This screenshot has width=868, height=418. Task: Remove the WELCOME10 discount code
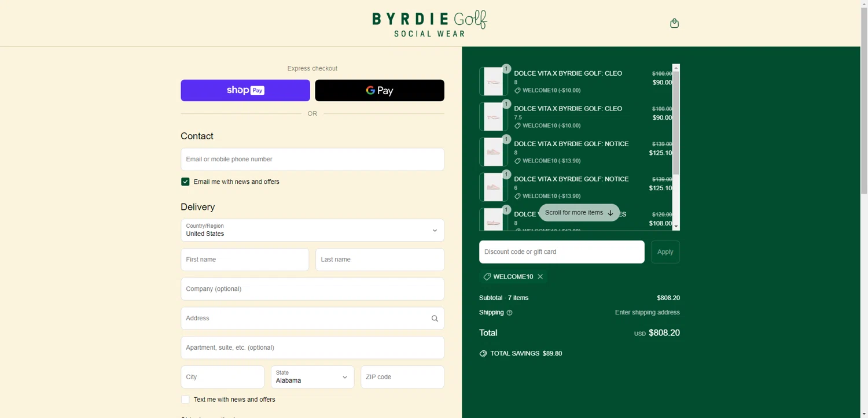(x=540, y=277)
